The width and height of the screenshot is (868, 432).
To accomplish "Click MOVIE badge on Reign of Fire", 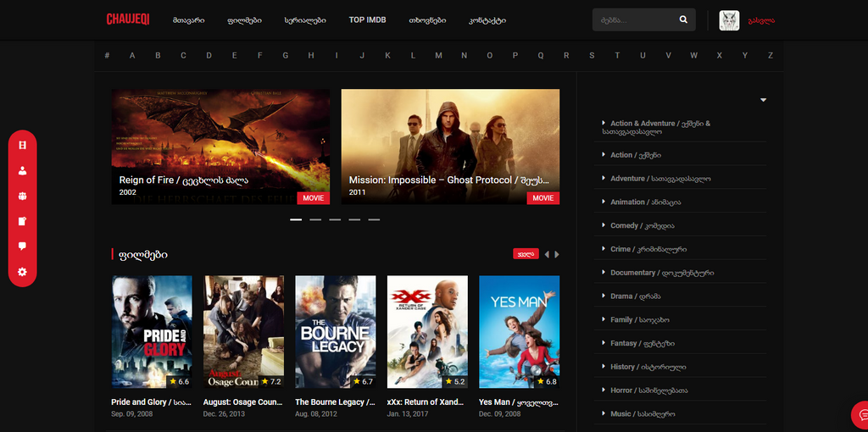I will click(314, 198).
